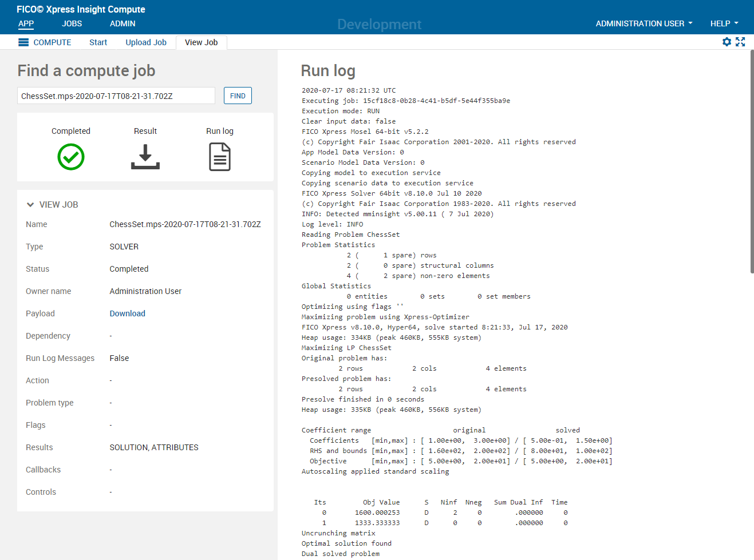
Task: Click the log line Maximizing LP ChessSet
Action: 346,348
